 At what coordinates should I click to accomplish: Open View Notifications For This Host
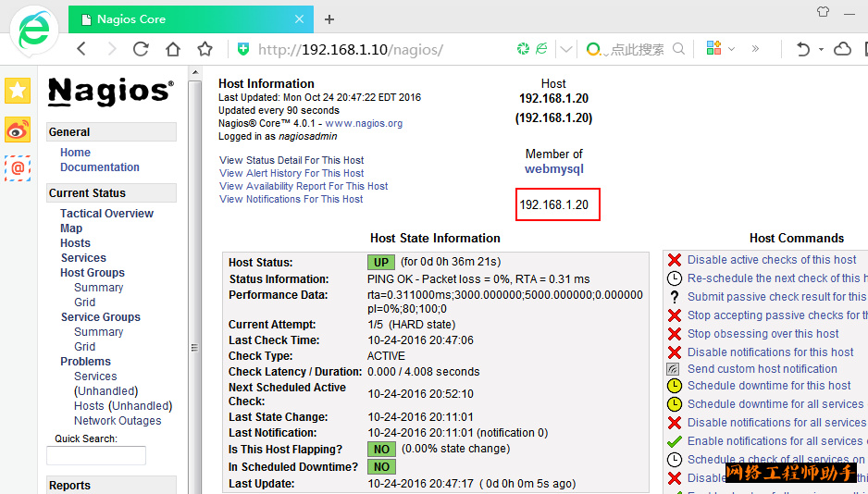point(291,199)
